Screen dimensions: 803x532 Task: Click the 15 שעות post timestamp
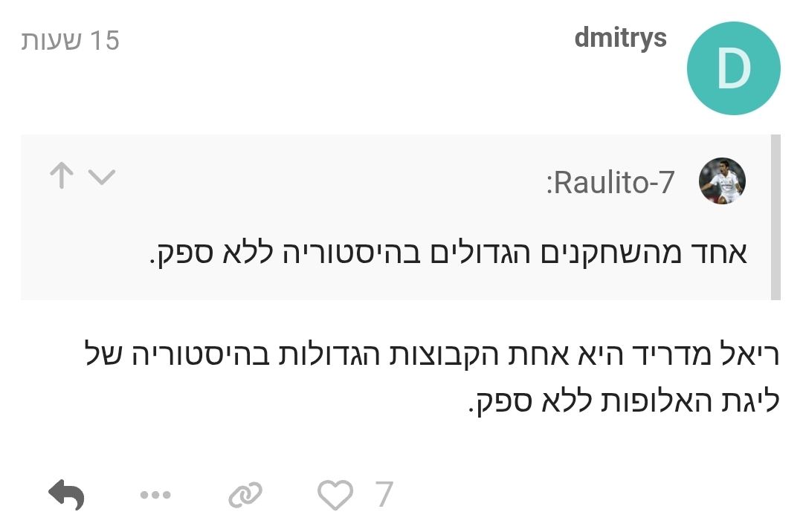coord(70,40)
